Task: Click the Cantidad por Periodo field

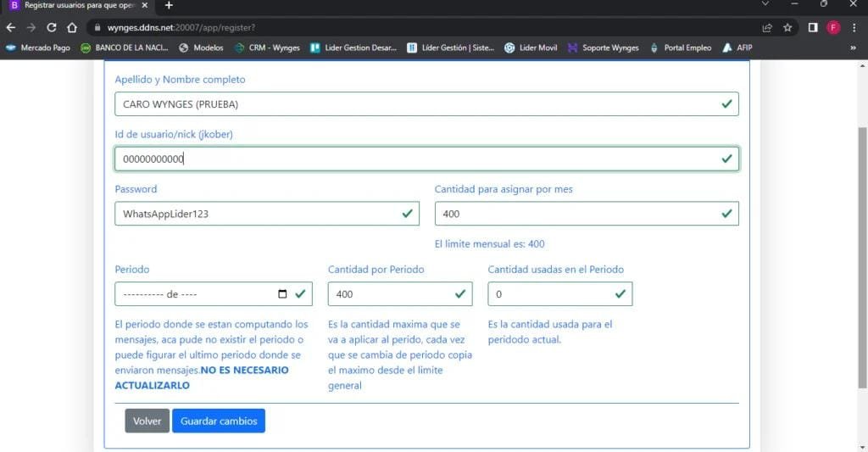Action: point(390,294)
